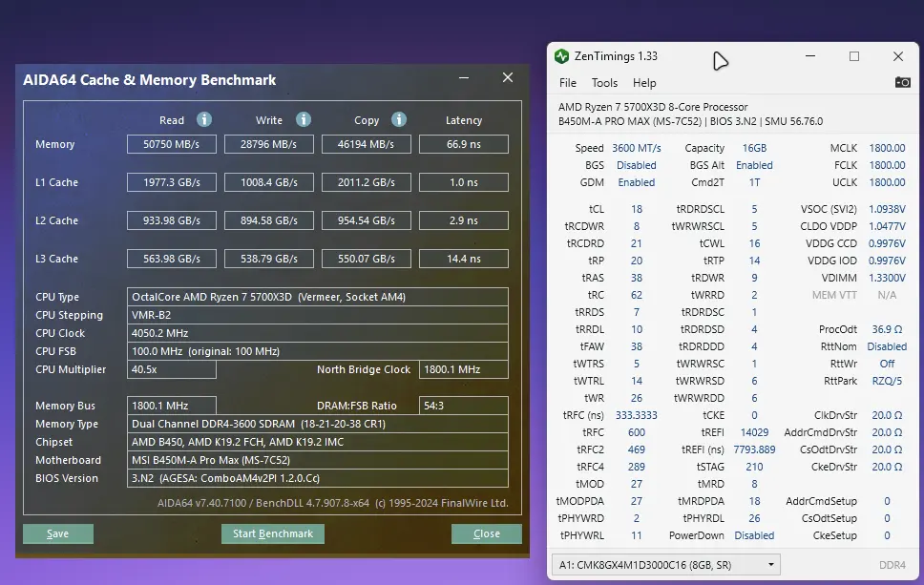Click Cmd2T value 1T
924x585 pixels.
754,182
